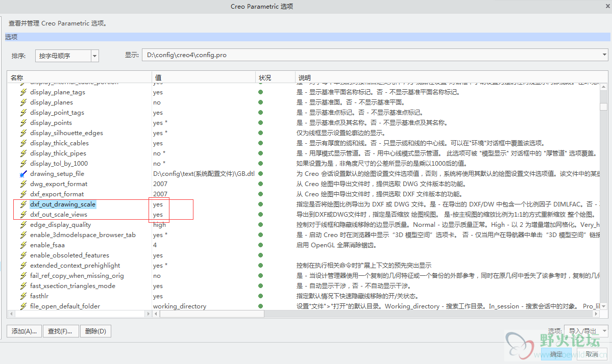This screenshot has height=364, width=612.
Task: Click lightning icon beside fast_xsection_triangles_mode
Action: point(23,285)
